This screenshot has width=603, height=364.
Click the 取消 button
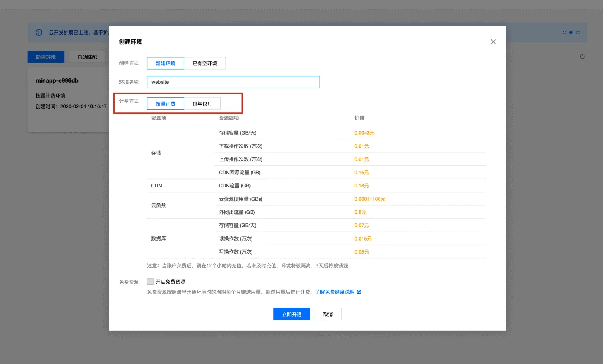328,314
